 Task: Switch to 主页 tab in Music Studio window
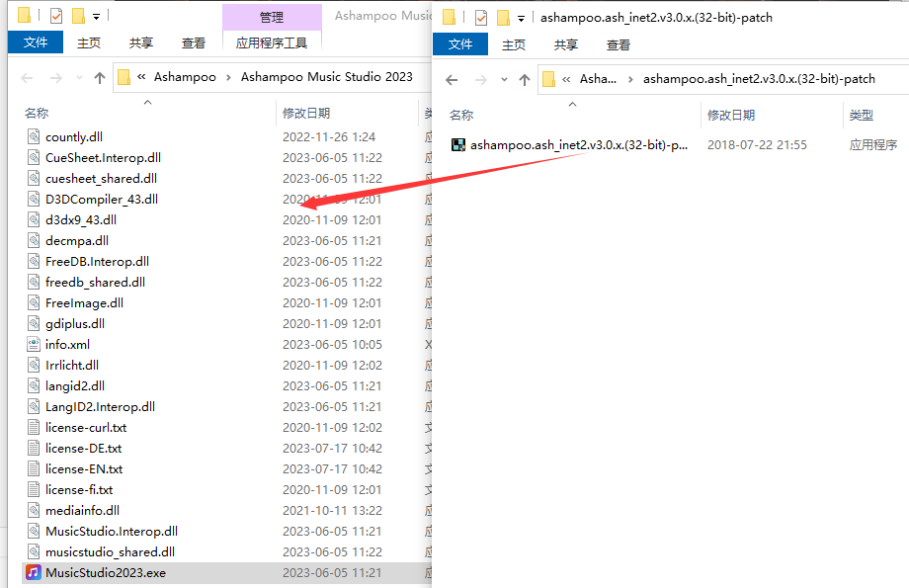[x=89, y=42]
